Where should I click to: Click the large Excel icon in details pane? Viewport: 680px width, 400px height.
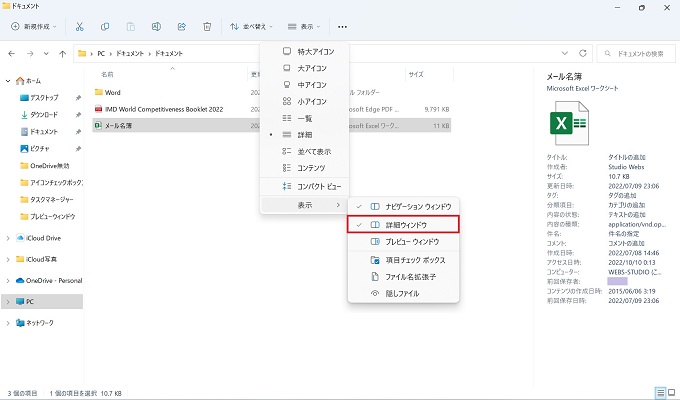(x=569, y=123)
